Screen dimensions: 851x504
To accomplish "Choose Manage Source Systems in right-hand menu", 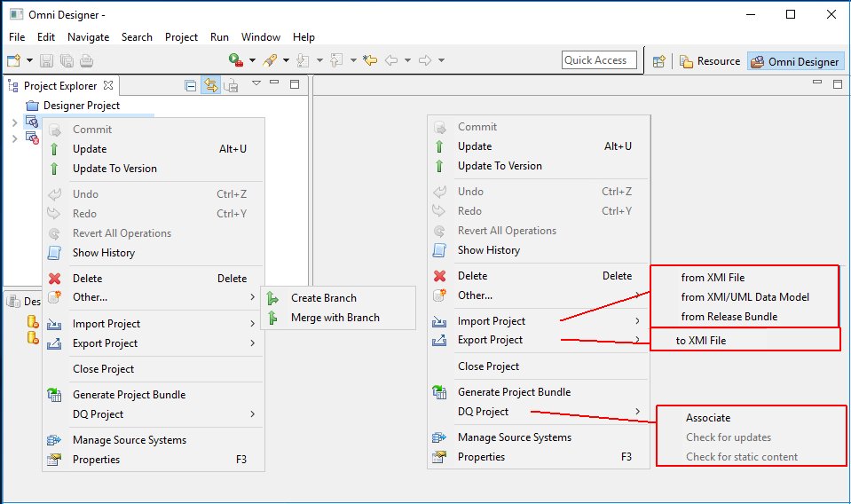I will (x=539, y=437).
